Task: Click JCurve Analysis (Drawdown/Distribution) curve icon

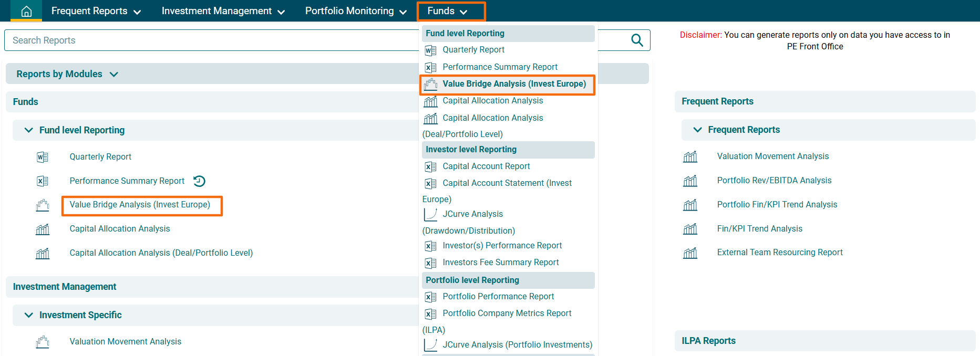Action: [x=430, y=214]
